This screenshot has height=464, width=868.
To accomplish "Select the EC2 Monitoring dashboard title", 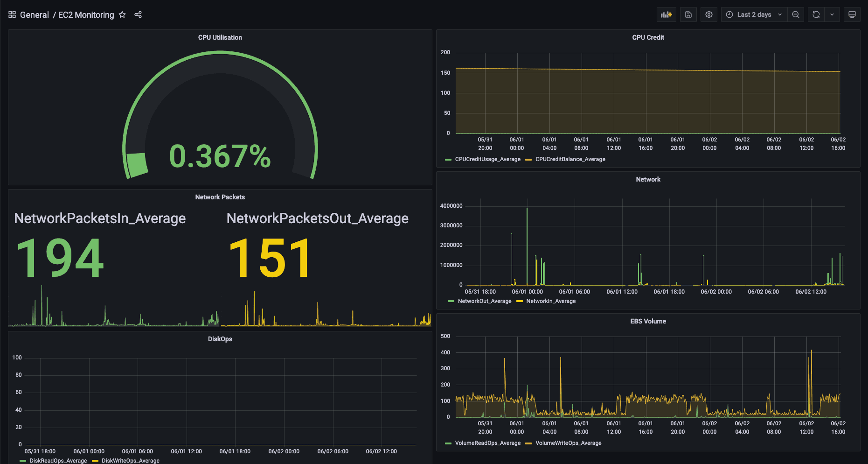I will point(86,14).
